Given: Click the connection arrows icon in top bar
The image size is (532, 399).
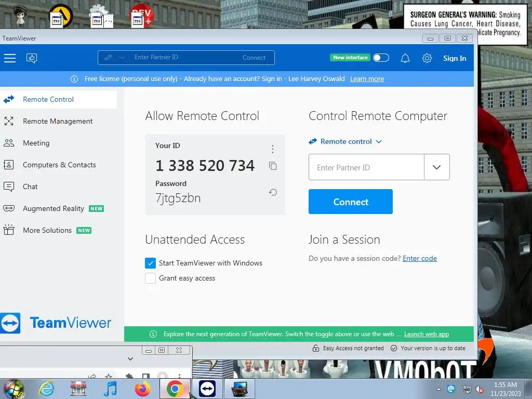Looking at the screenshot, I should pos(108,58).
